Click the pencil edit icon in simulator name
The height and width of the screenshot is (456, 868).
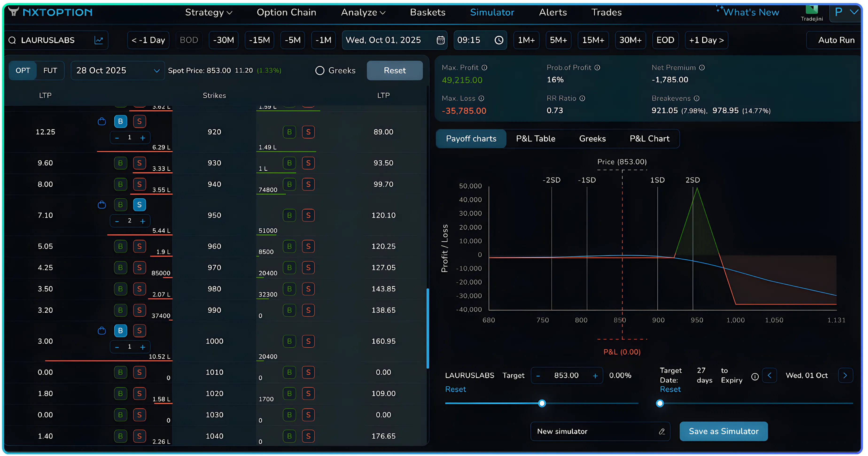pyautogui.click(x=662, y=432)
